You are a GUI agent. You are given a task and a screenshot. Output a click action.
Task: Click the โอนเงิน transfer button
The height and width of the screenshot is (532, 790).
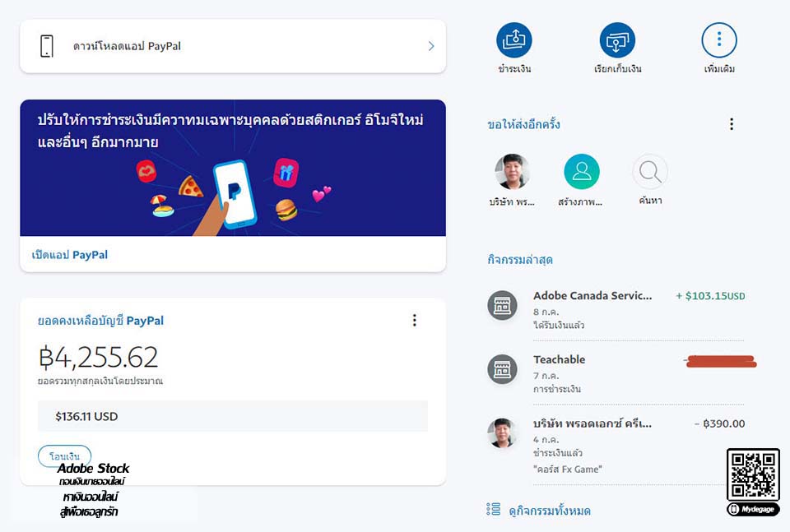point(64,456)
